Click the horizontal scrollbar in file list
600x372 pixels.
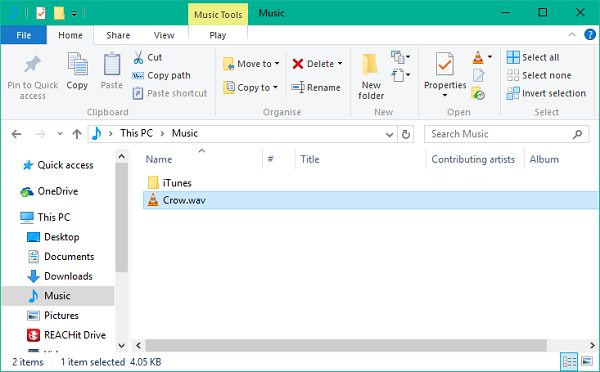(346, 345)
